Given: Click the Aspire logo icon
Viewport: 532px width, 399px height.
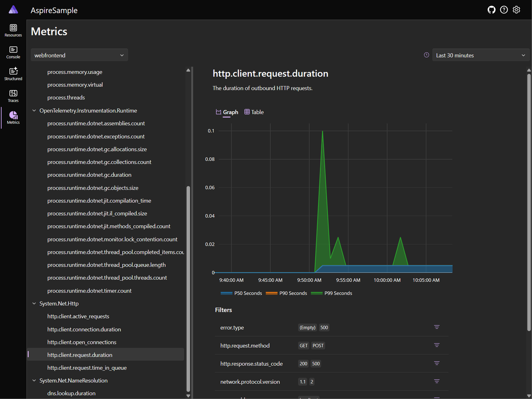Looking at the screenshot, I should 13,10.
